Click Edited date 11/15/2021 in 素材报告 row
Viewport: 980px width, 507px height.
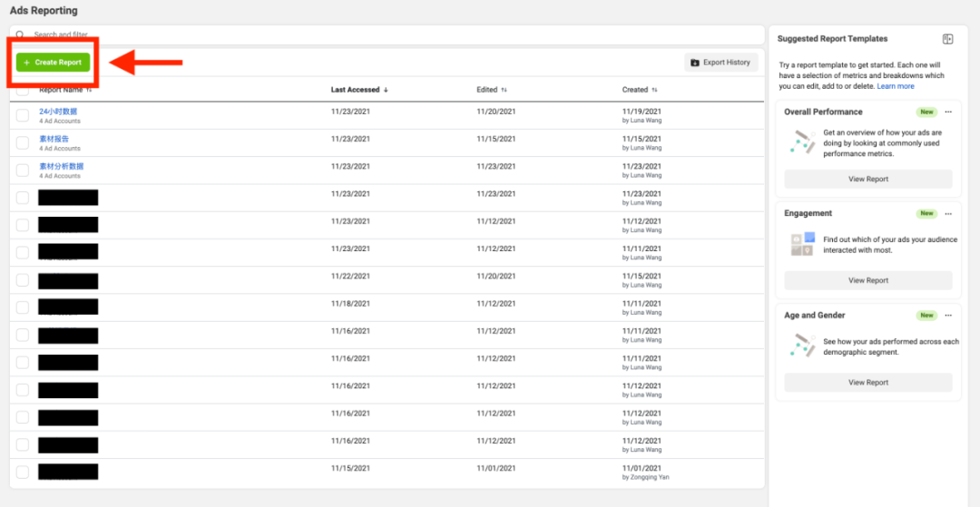pyautogui.click(x=496, y=139)
